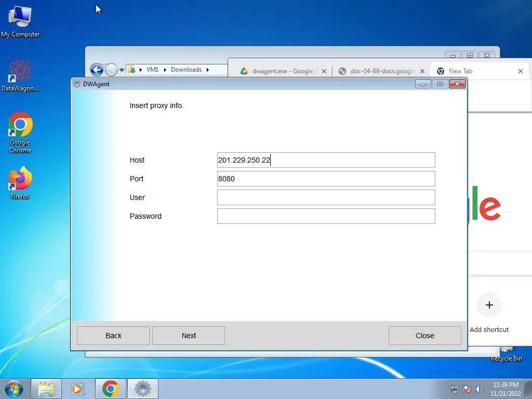Show the clock reading 11:39 PM

pos(506,389)
